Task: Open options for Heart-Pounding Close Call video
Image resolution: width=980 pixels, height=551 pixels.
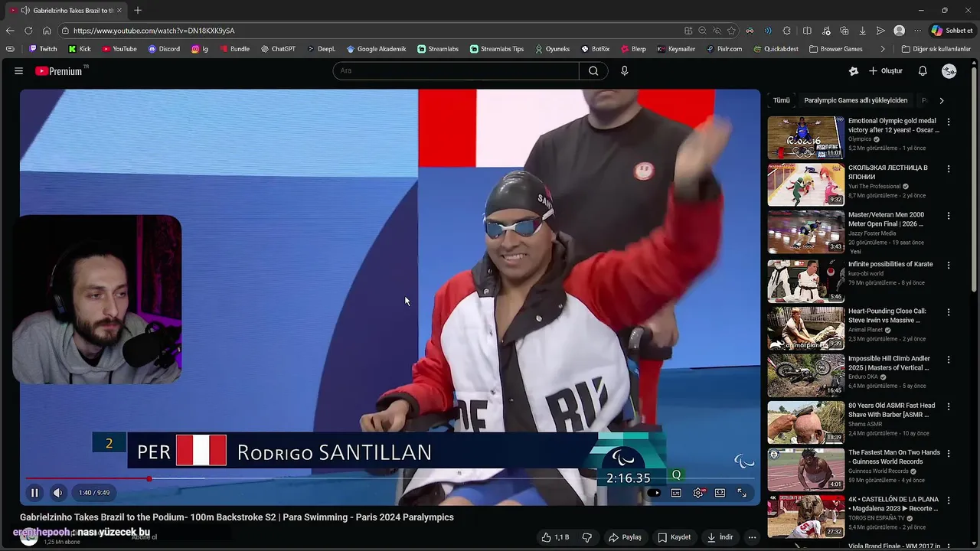Action: [x=949, y=312]
